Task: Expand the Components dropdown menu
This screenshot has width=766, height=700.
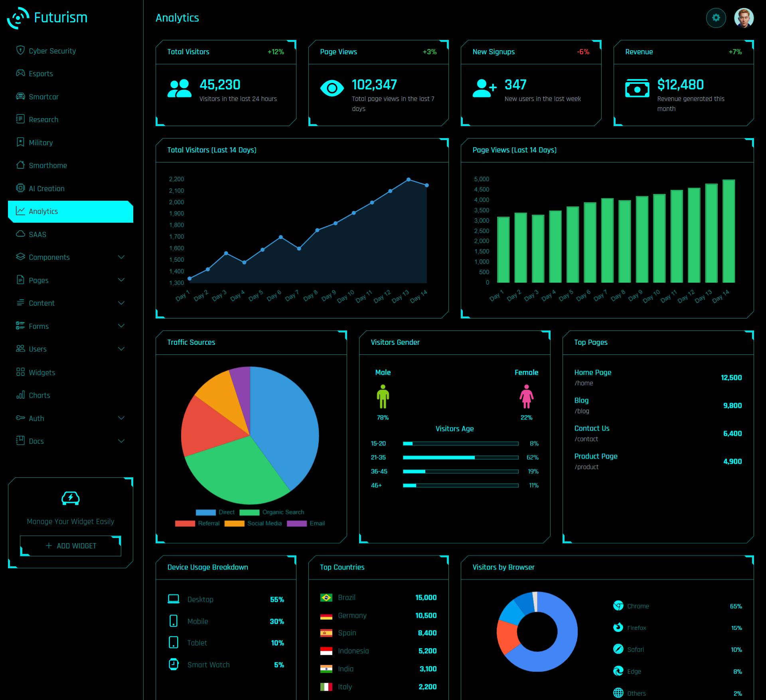Action: [70, 257]
